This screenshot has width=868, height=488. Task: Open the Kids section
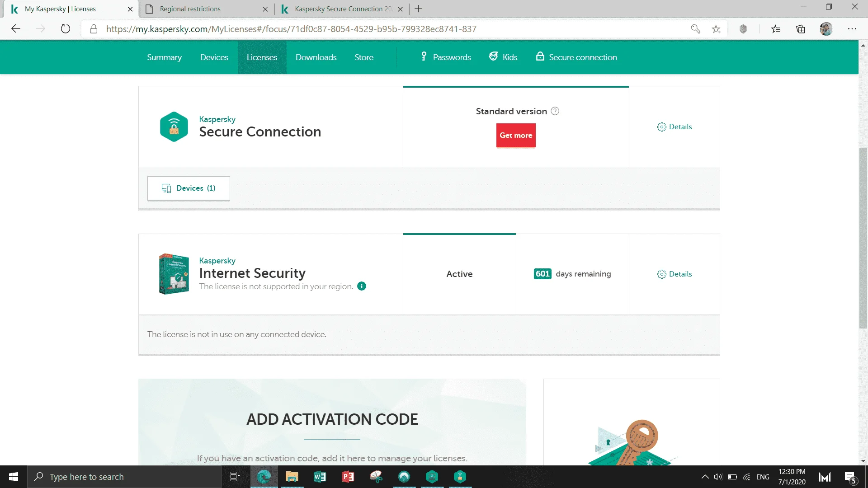coord(503,57)
